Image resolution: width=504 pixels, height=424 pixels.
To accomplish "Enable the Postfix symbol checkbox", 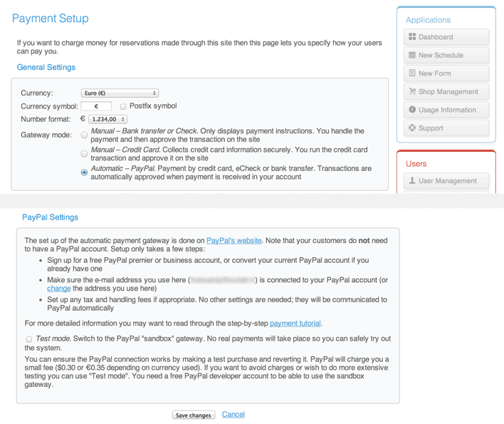I will coord(123,106).
